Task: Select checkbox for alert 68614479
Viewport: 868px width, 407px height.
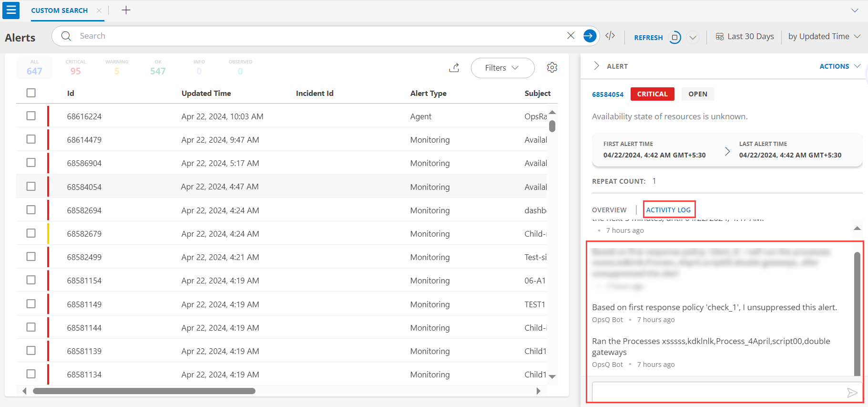Action: point(31,139)
